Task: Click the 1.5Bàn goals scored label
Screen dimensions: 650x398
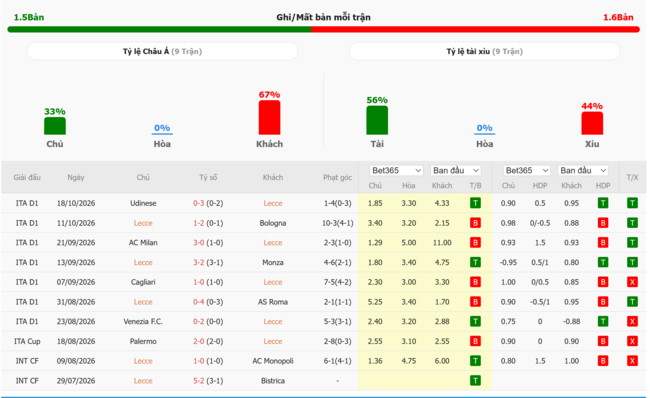Action: (29, 17)
